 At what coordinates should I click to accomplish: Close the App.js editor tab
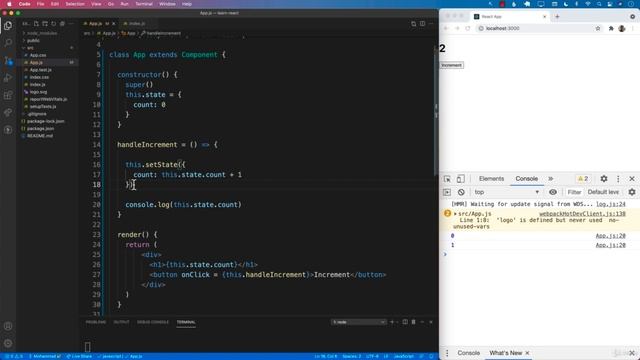[113, 24]
